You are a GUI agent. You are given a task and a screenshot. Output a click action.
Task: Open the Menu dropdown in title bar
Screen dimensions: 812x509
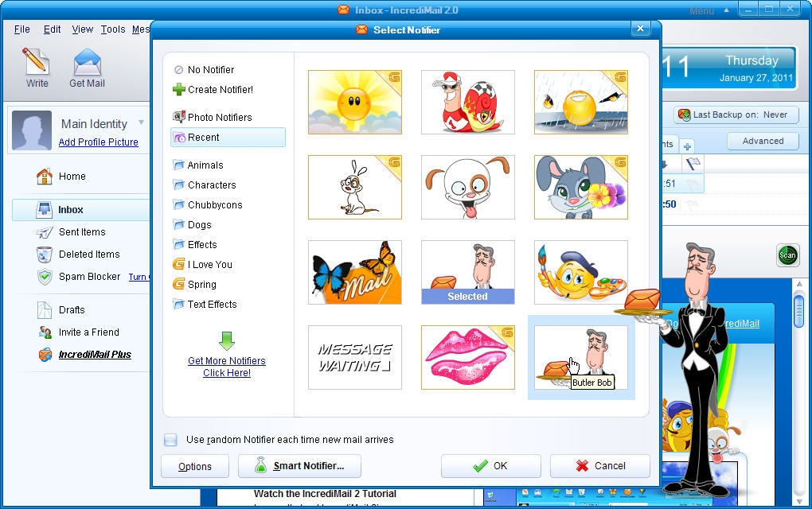(x=709, y=11)
